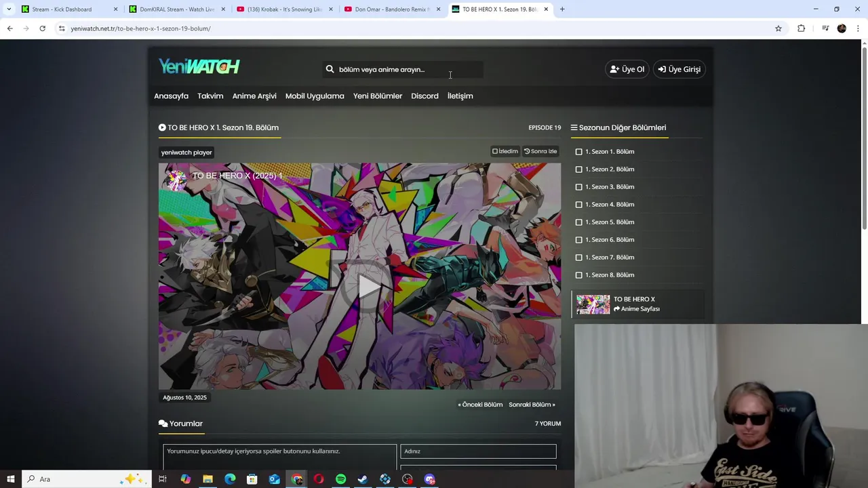
Task: Click the bölüm veya anime arayın search field
Action: [403, 69]
